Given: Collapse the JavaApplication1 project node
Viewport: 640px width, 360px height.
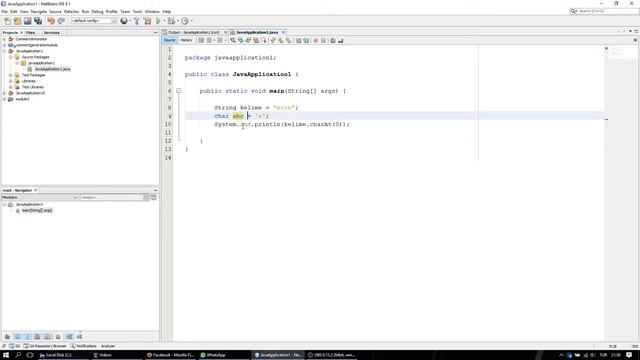Looking at the screenshot, I should pyautogui.click(x=4, y=51).
